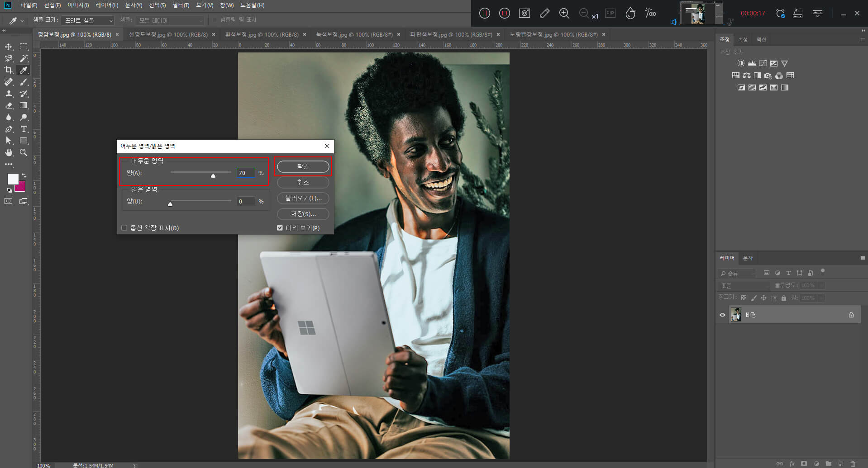The height and width of the screenshot is (468, 868).
Task: Click the 확인 button in dialog
Action: [x=303, y=166]
